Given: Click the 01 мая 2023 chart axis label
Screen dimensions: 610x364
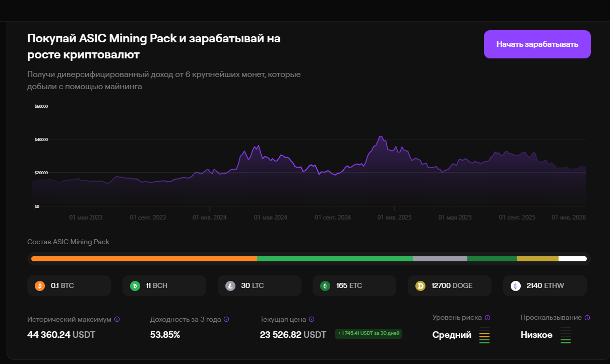Looking at the screenshot, I should click(x=86, y=217).
